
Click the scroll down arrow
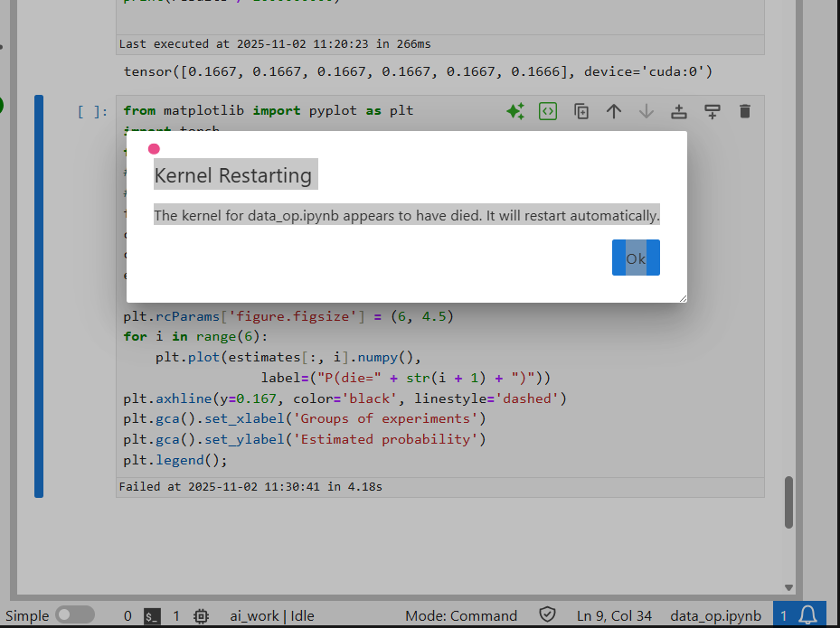coord(788,586)
